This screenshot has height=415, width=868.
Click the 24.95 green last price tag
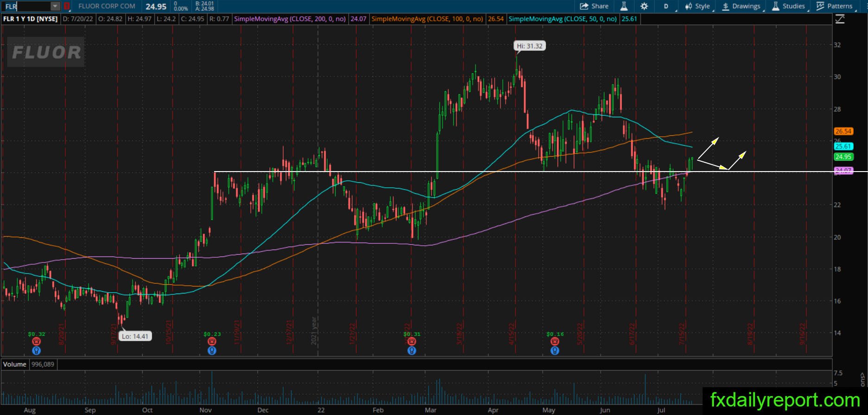[843, 157]
